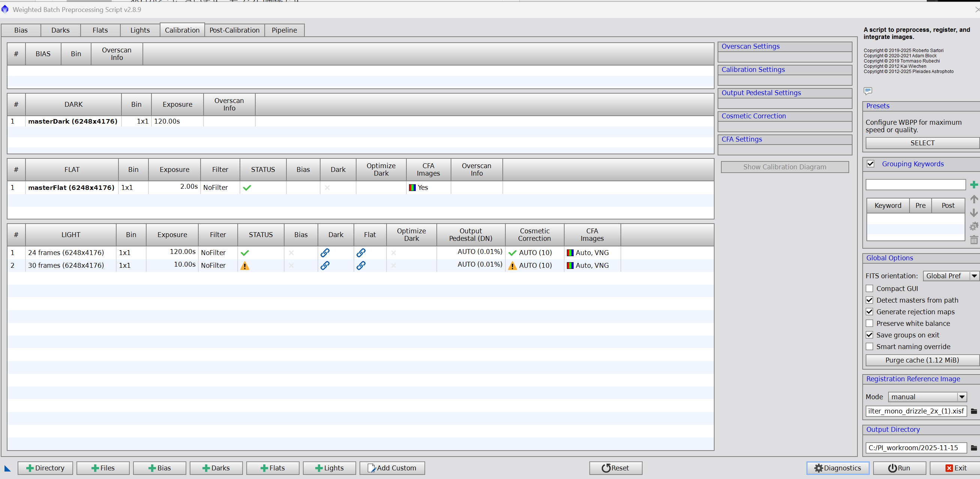Screen dimensions: 980x479
Task: Click the CFA color swatch in masterFlat row
Action: tap(412, 187)
